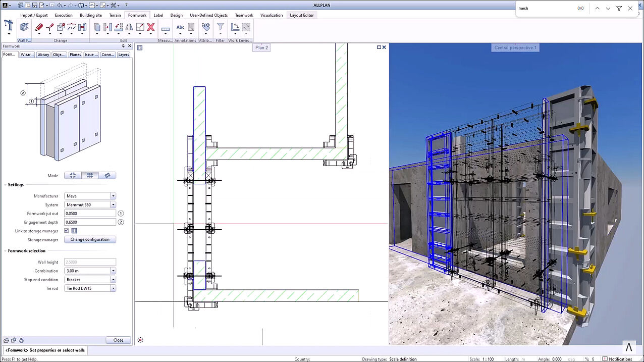The image size is (644, 362).
Task: Expand the Filter dropdown arrow in ribbon
Action: point(221,34)
